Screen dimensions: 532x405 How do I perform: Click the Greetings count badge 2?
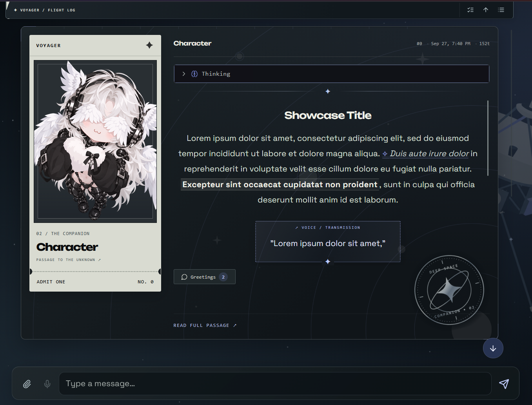coord(223,277)
